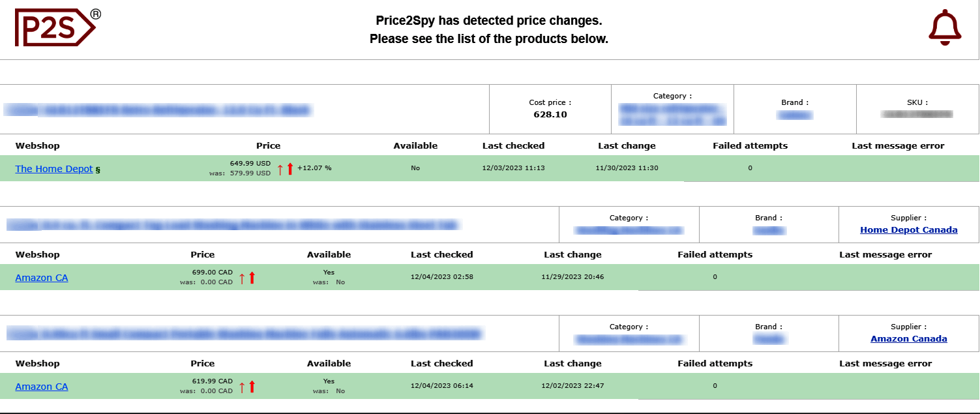The image size is (980, 414).
Task: Click the Last checked date 12/04/2023 02:58
Action: click(x=441, y=277)
